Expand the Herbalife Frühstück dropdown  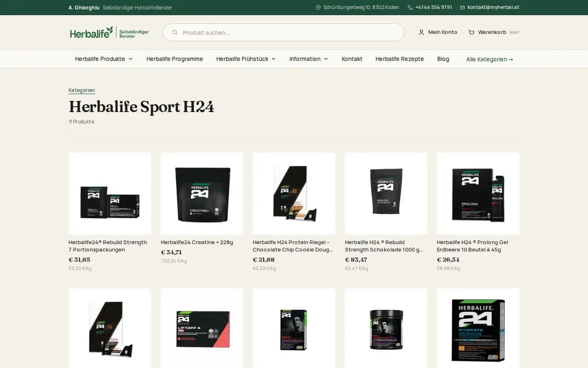[246, 59]
